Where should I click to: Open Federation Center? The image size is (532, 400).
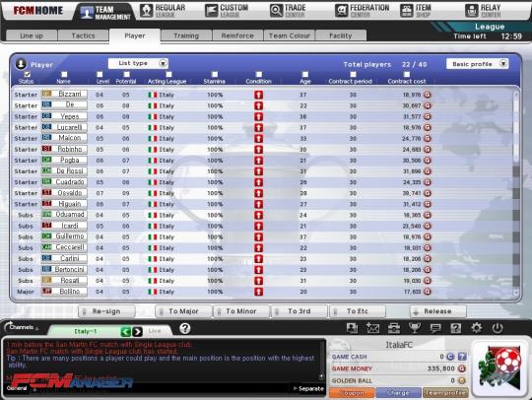(362, 11)
